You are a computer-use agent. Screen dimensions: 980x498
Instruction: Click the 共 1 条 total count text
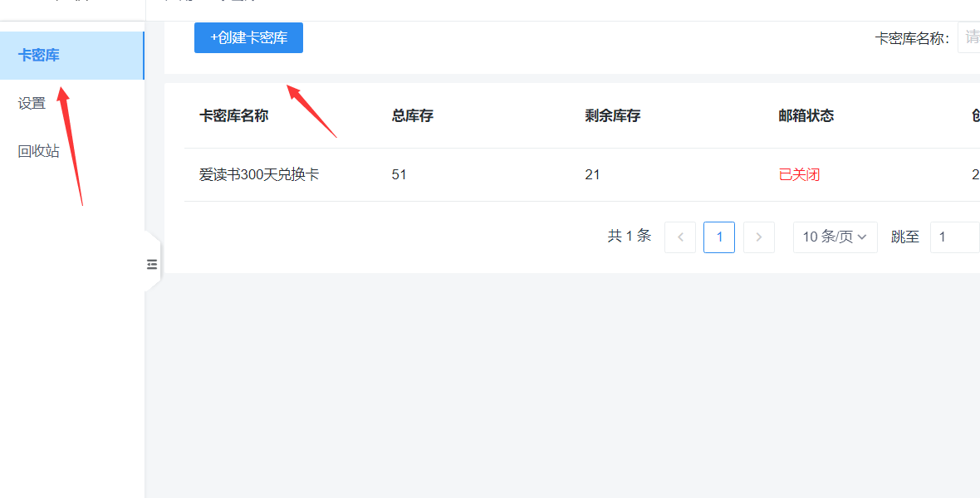pos(630,236)
